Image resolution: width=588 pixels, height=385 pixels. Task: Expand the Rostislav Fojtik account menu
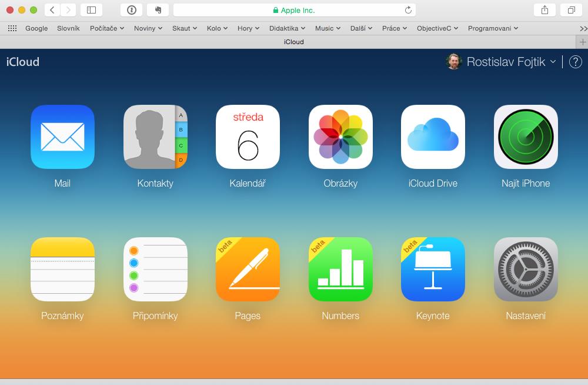[x=511, y=62]
